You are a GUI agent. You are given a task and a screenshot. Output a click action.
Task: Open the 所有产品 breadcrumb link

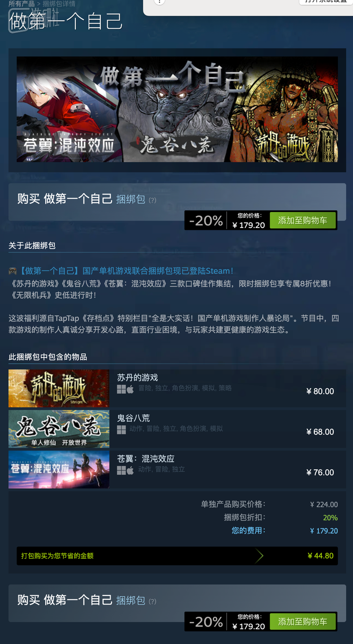(22, 4)
